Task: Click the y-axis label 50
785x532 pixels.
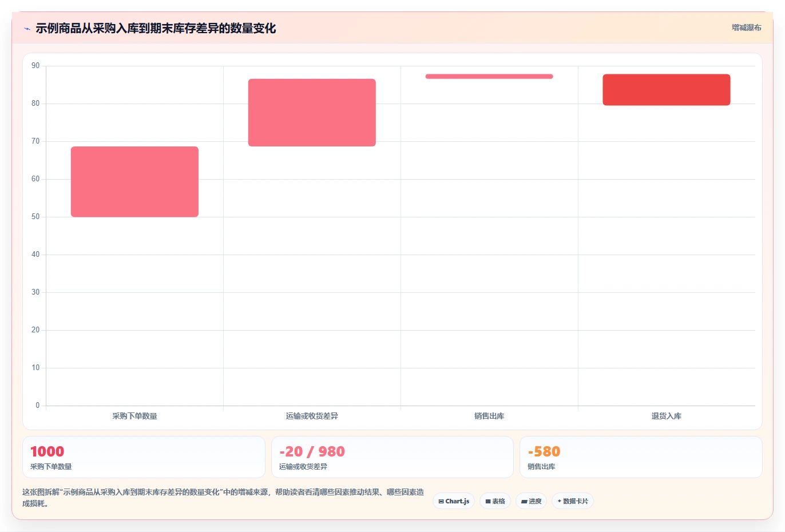Action: pyautogui.click(x=35, y=217)
